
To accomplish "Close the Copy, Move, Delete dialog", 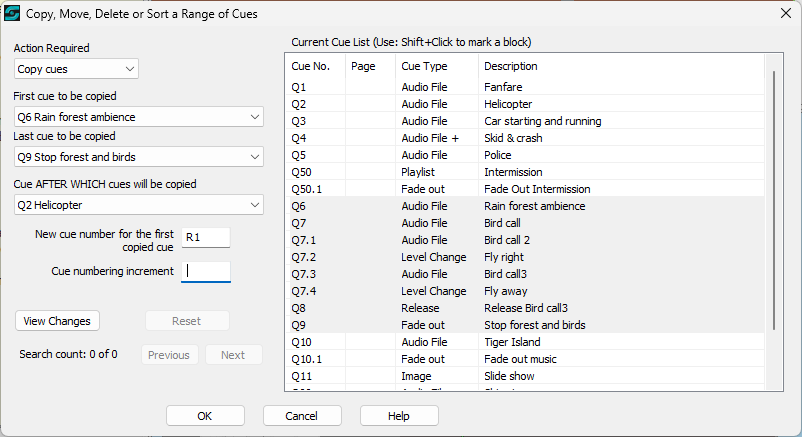I will [786, 13].
